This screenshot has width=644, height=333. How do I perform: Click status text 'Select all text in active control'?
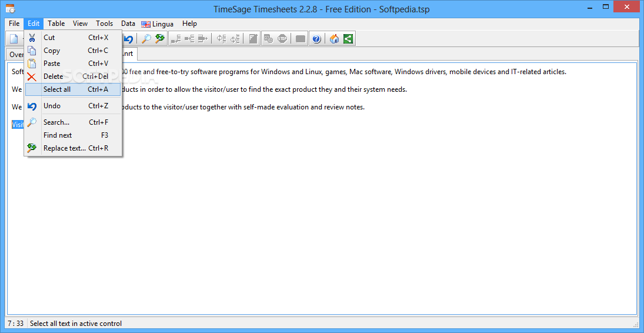point(76,324)
